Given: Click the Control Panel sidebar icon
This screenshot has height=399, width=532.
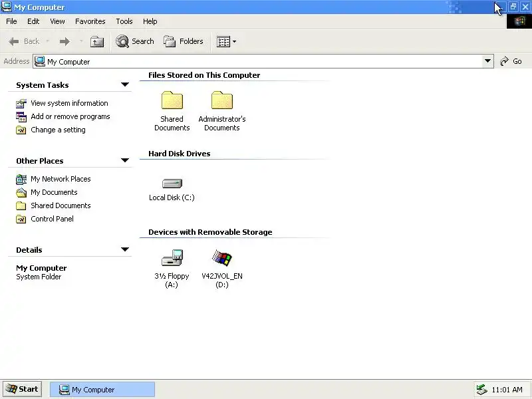Looking at the screenshot, I should tap(21, 219).
